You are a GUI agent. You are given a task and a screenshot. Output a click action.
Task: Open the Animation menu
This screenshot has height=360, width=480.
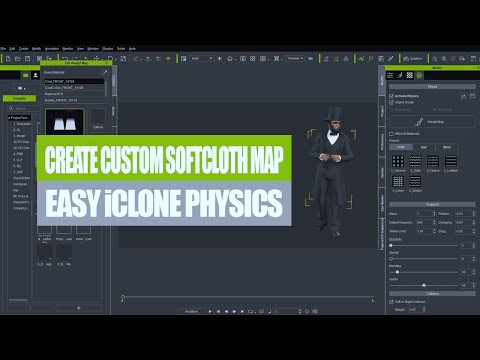52,49
